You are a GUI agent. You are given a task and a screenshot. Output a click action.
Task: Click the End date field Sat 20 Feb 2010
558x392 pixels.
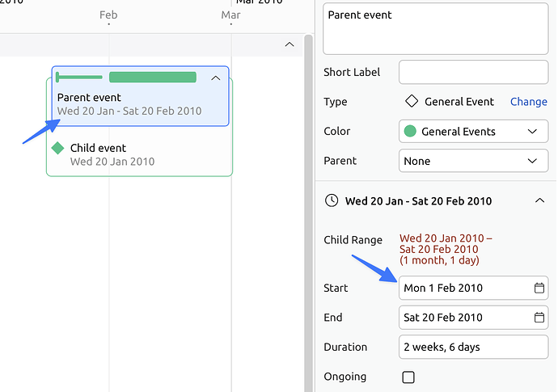pos(463,318)
